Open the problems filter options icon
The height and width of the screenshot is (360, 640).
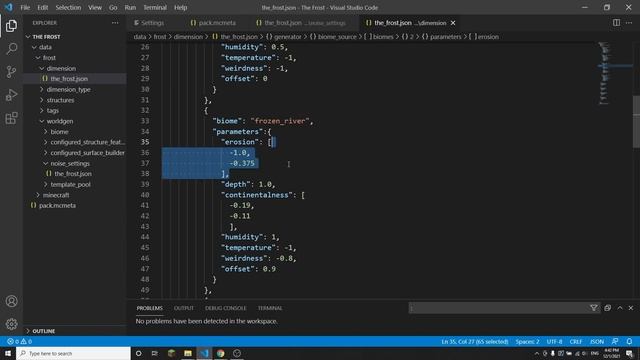point(593,308)
